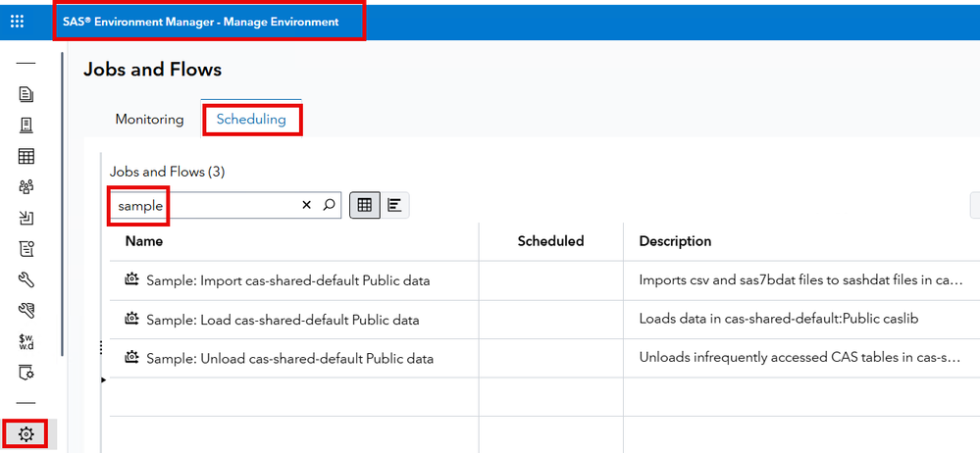Viewport: 980px width, 453px height.
Task: Open the wrench Configuration sidebar icon
Action: (x=26, y=279)
